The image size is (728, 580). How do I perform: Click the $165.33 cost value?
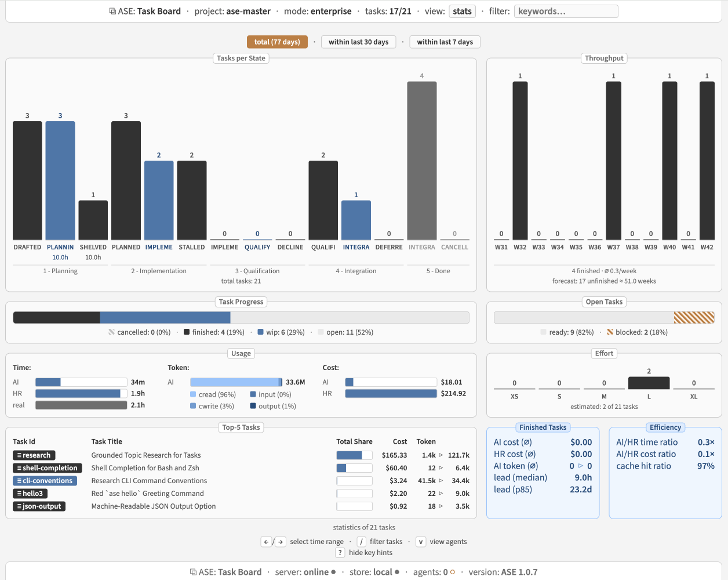[394, 455]
